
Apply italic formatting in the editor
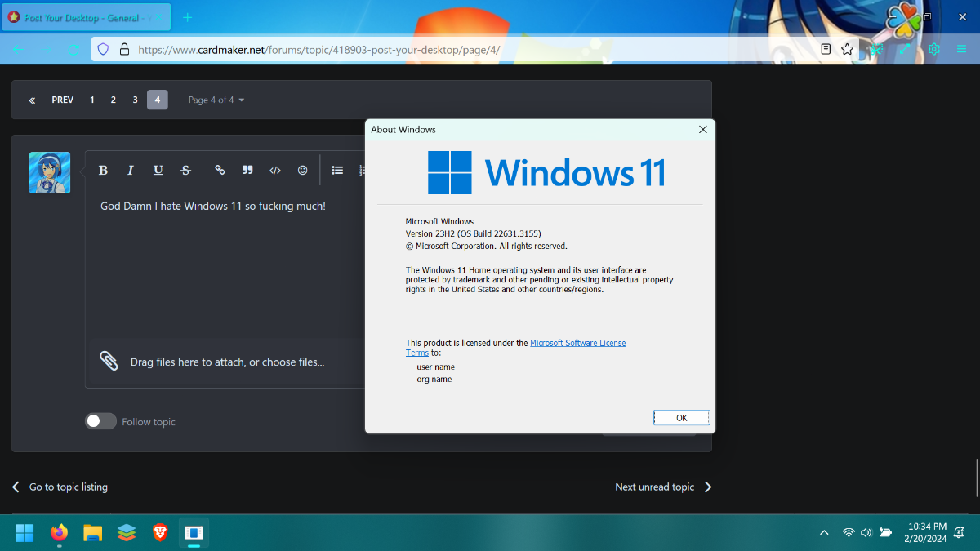[130, 170]
